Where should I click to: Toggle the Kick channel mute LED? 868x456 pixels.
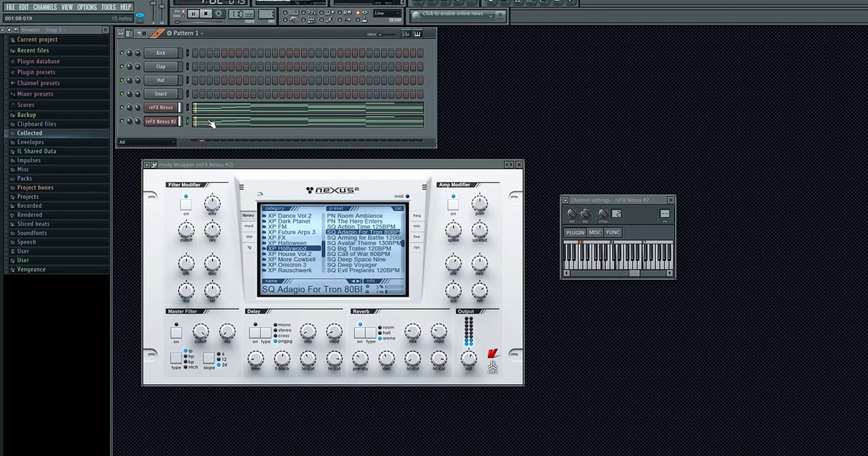pos(122,53)
